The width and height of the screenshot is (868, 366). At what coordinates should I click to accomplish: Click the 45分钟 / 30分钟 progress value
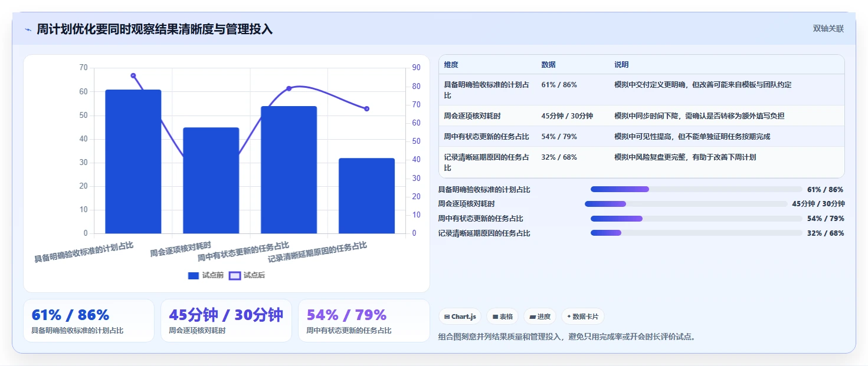click(818, 204)
